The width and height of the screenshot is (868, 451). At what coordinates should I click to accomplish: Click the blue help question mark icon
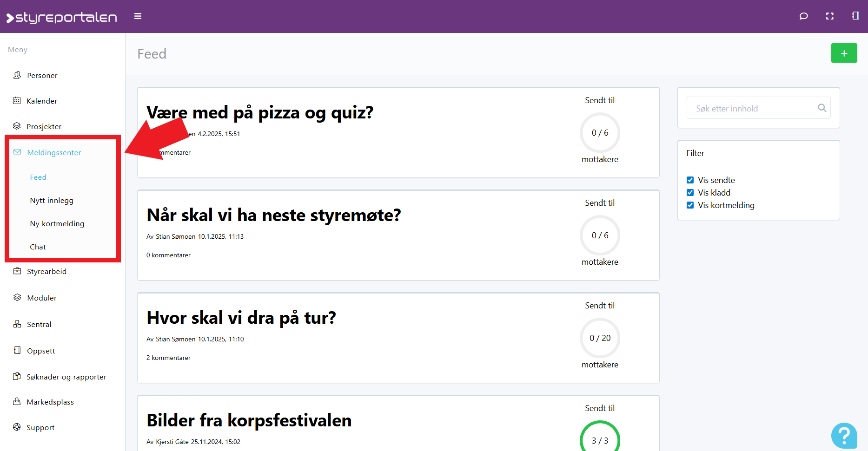pos(844,435)
